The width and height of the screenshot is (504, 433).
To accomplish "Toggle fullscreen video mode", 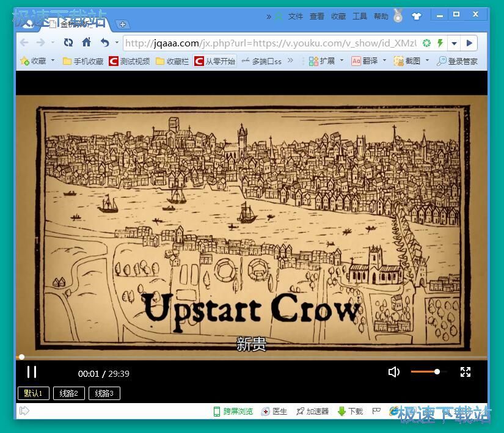I will (x=466, y=372).
